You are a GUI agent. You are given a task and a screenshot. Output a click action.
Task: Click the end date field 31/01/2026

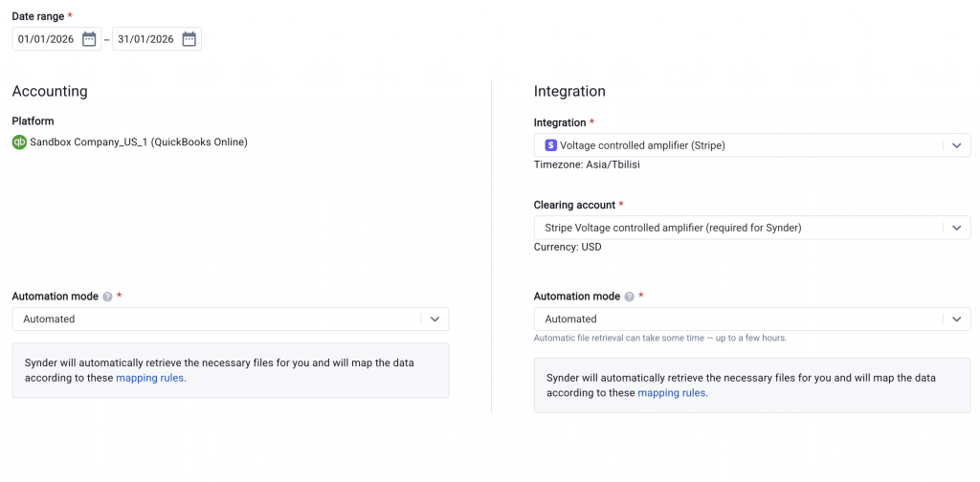(x=145, y=39)
